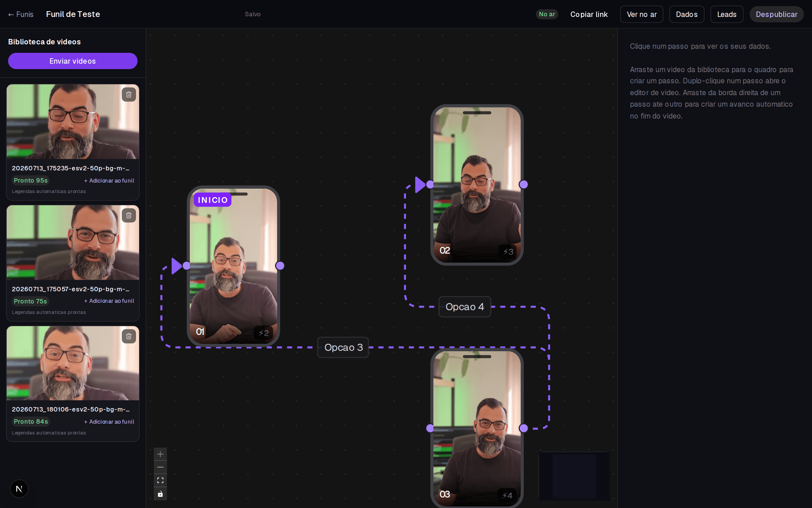Open Ver no ar preview
This screenshot has width=812, height=508.
[641, 14]
